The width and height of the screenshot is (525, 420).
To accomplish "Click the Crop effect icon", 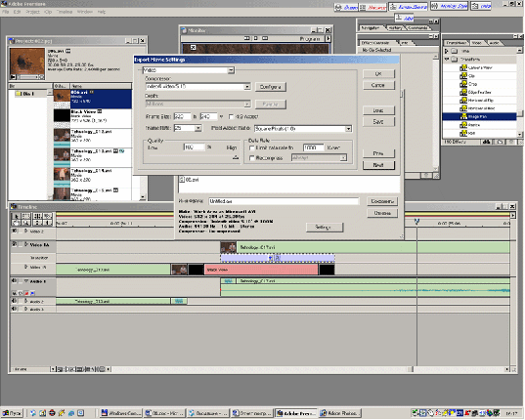I will point(463,84).
